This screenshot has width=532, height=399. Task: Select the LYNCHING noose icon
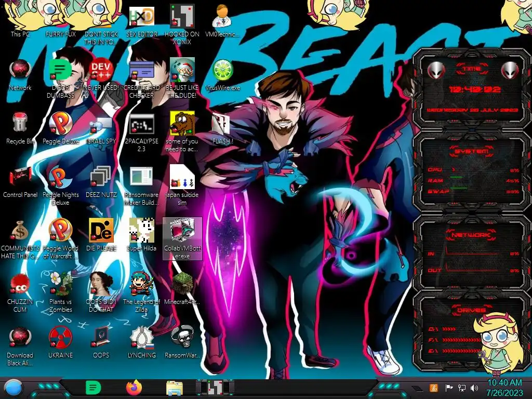click(x=141, y=343)
